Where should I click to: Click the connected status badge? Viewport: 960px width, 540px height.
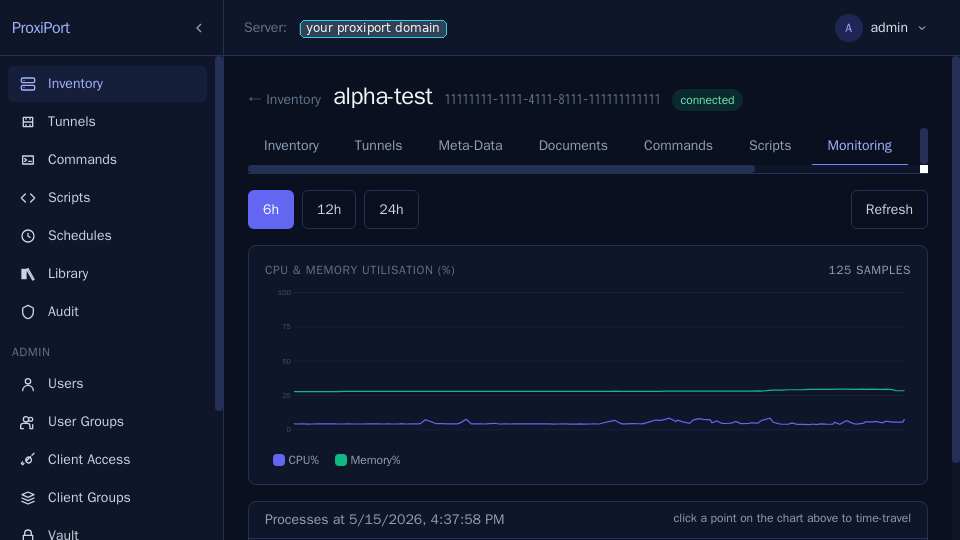point(707,100)
